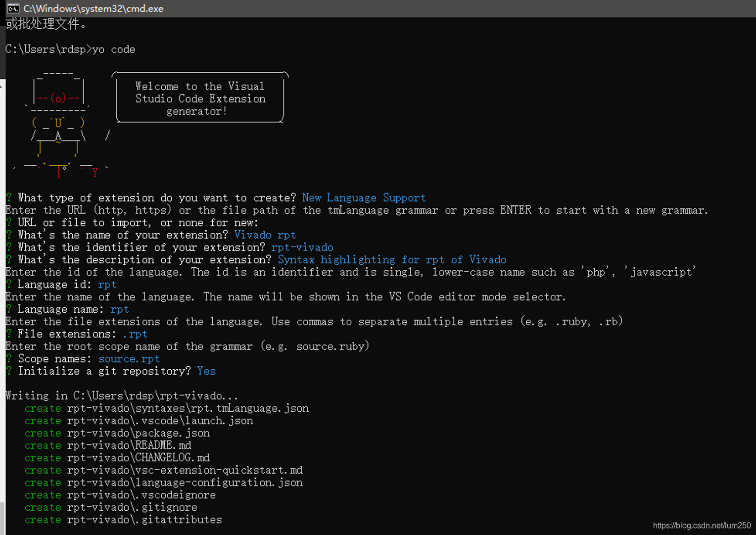This screenshot has width=756, height=535.
Task: Click the 'source.rpt' scope name answer
Action: (x=129, y=359)
